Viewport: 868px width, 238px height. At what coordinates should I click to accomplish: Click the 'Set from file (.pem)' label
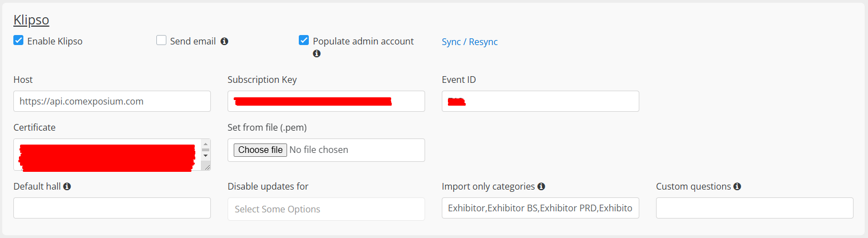267,128
